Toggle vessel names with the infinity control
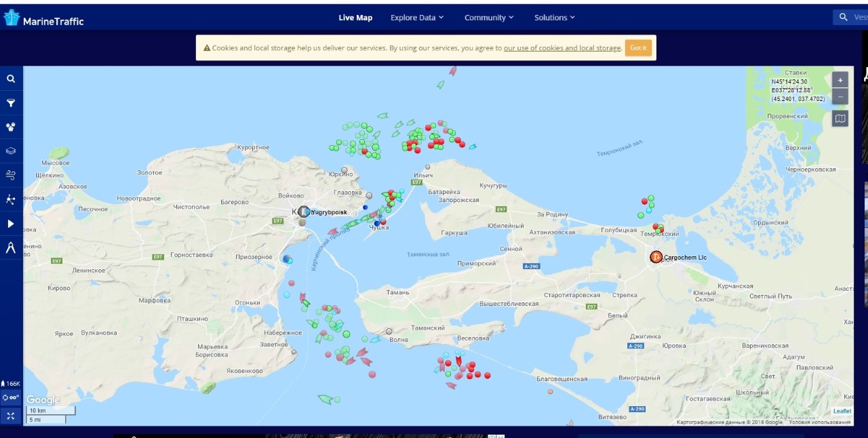Viewport: 868px width, 438px height. [x=11, y=398]
